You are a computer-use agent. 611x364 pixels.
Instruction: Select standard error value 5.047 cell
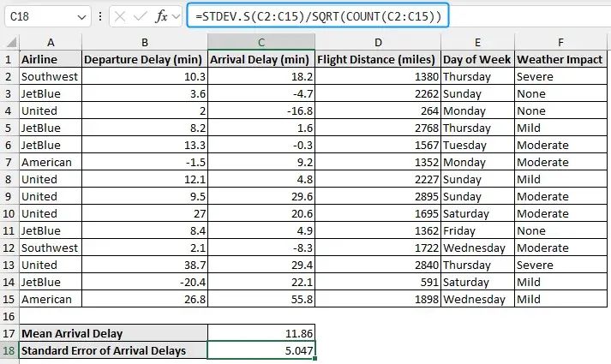pos(261,350)
